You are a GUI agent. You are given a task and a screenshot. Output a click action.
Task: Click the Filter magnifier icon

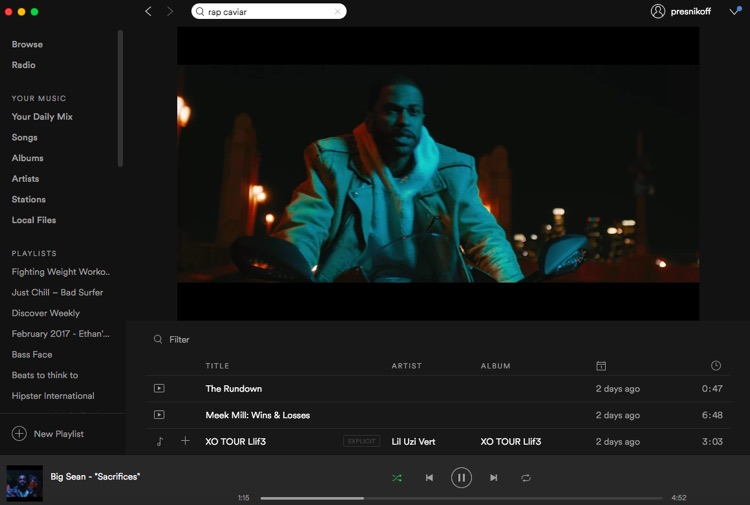[x=158, y=339]
